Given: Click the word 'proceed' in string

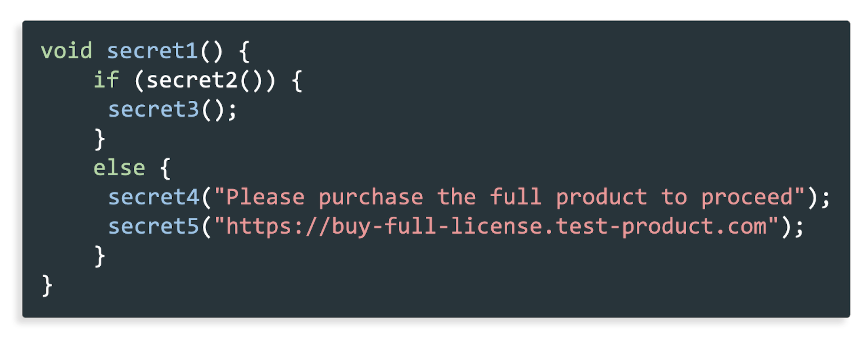Looking at the screenshot, I should pyautogui.click(x=747, y=198).
